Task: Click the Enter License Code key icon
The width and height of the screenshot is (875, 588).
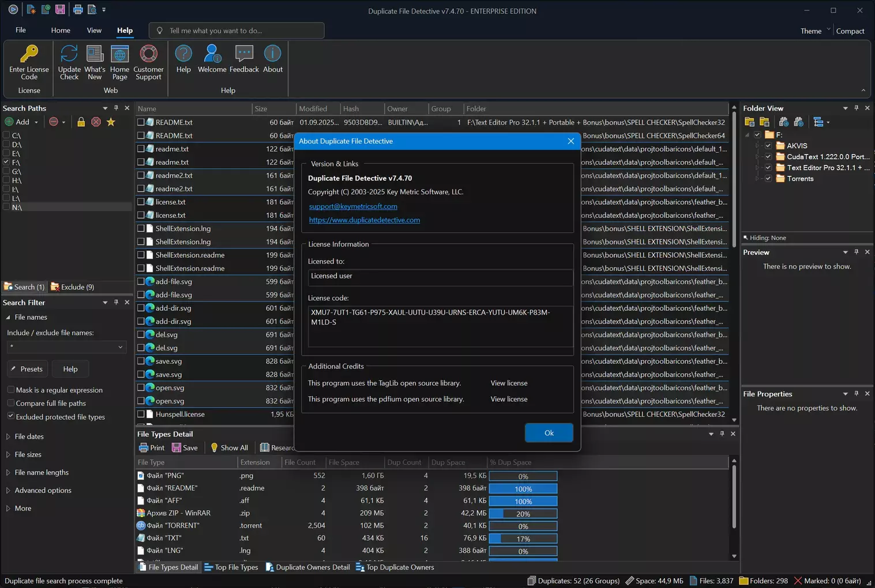Action: pos(29,55)
